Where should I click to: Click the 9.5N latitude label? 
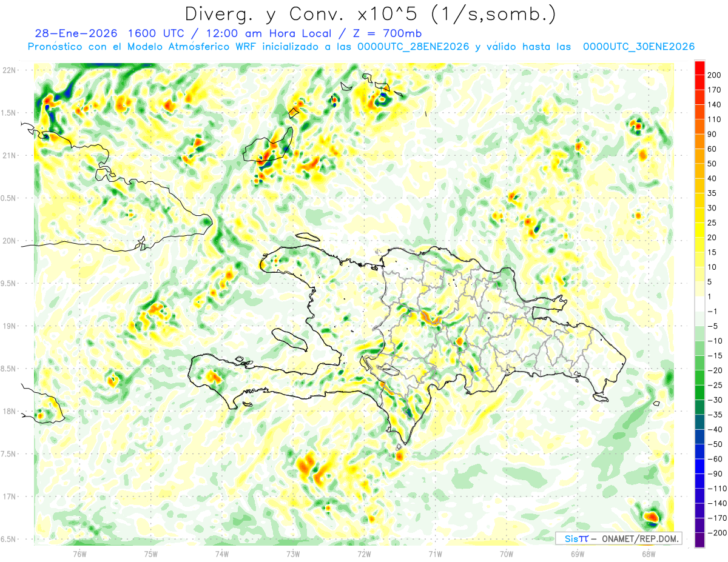click(x=8, y=283)
